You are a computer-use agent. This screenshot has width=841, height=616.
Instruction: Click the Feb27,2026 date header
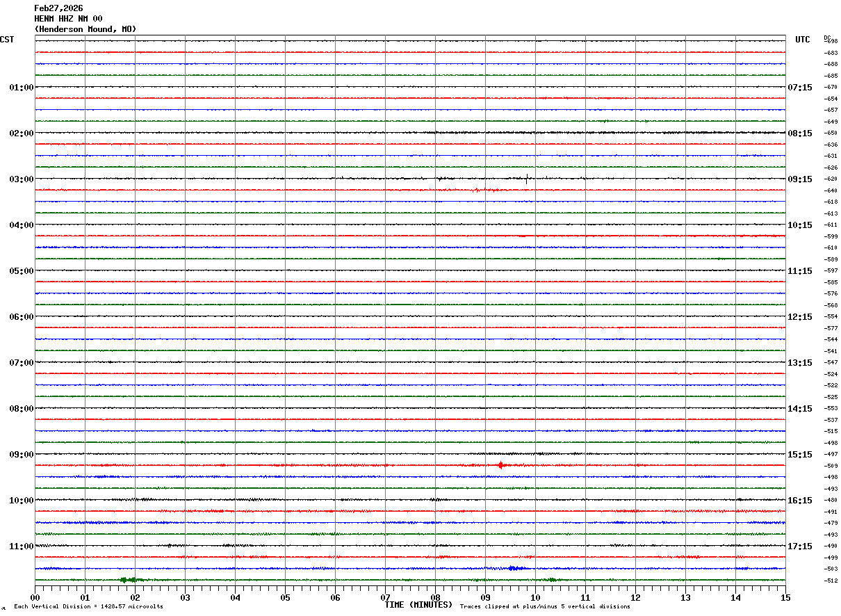click(58, 8)
